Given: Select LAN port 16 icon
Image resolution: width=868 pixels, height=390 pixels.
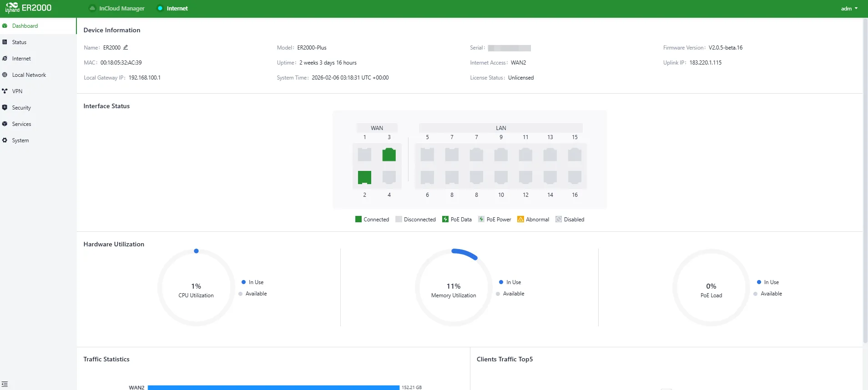Looking at the screenshot, I should tap(575, 177).
